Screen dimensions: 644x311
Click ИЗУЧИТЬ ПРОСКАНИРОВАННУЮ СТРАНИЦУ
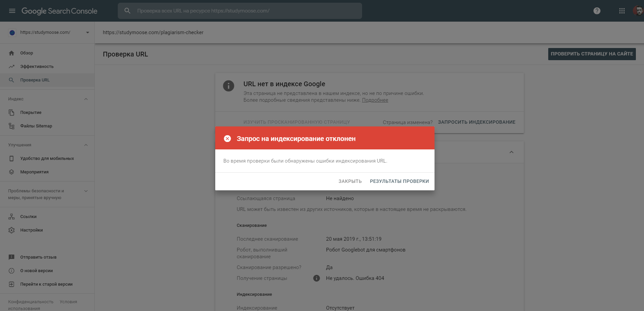[297, 122]
